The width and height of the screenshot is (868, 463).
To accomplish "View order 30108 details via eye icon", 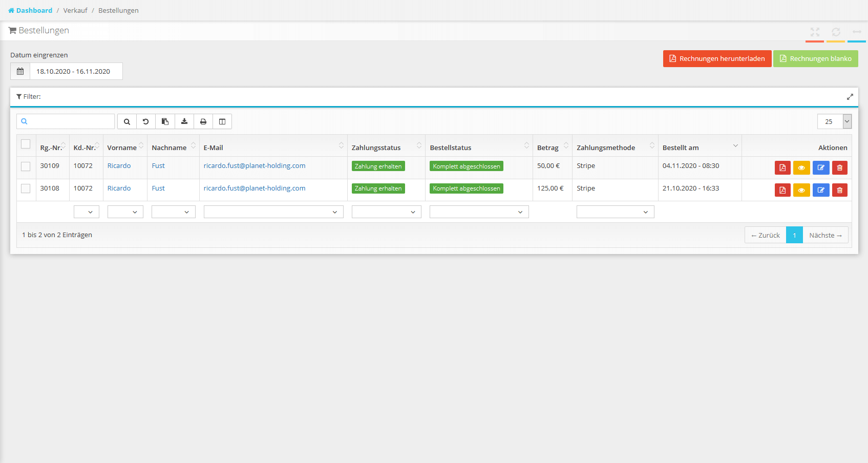I will point(801,191).
